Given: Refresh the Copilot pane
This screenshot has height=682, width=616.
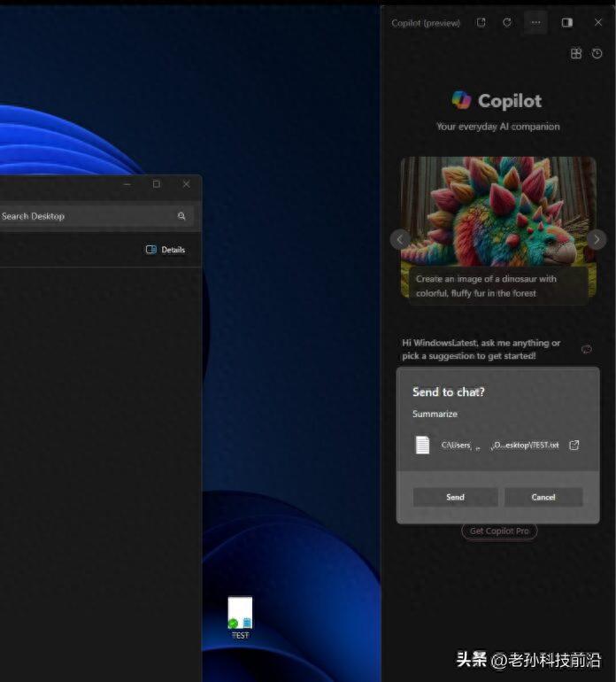Looking at the screenshot, I should (507, 23).
